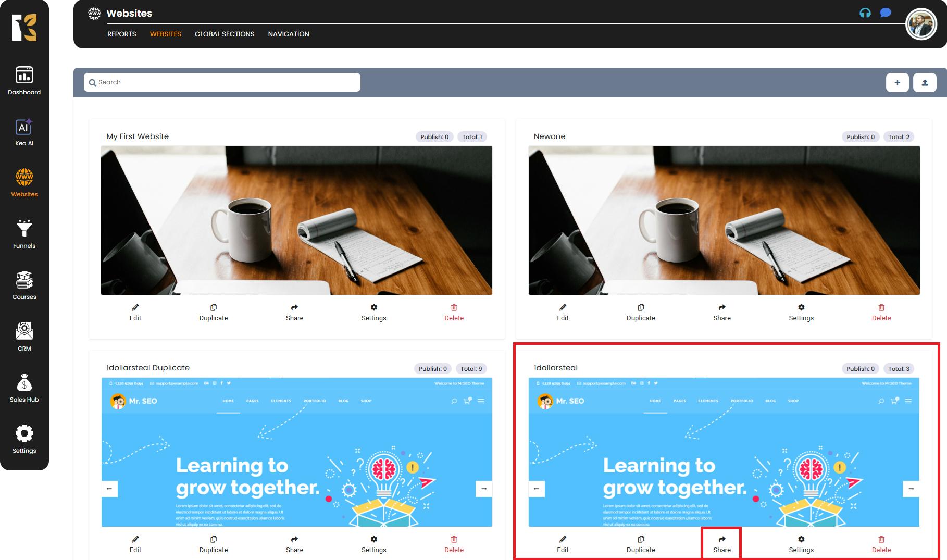The width and height of the screenshot is (947, 560).
Task: Open the user profile avatar
Action: pyautogui.click(x=920, y=24)
